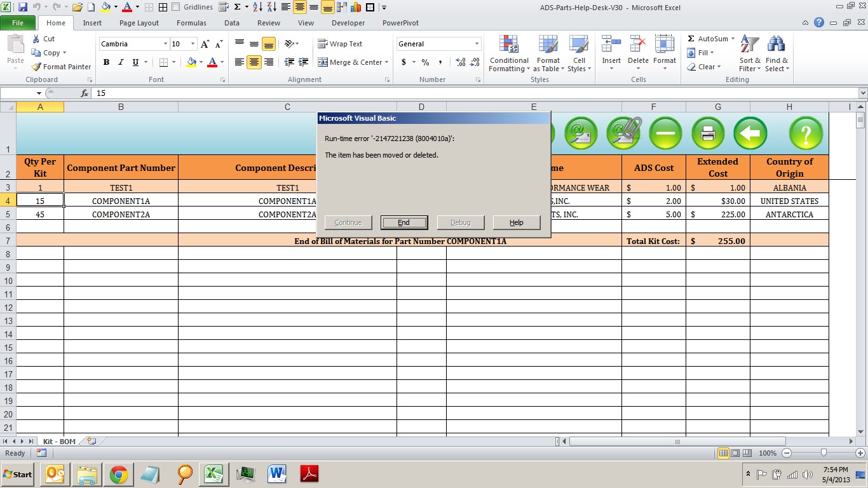Insert a new worksheet tab
Image resolution: width=868 pixels, height=488 pixels.
coord(92,441)
